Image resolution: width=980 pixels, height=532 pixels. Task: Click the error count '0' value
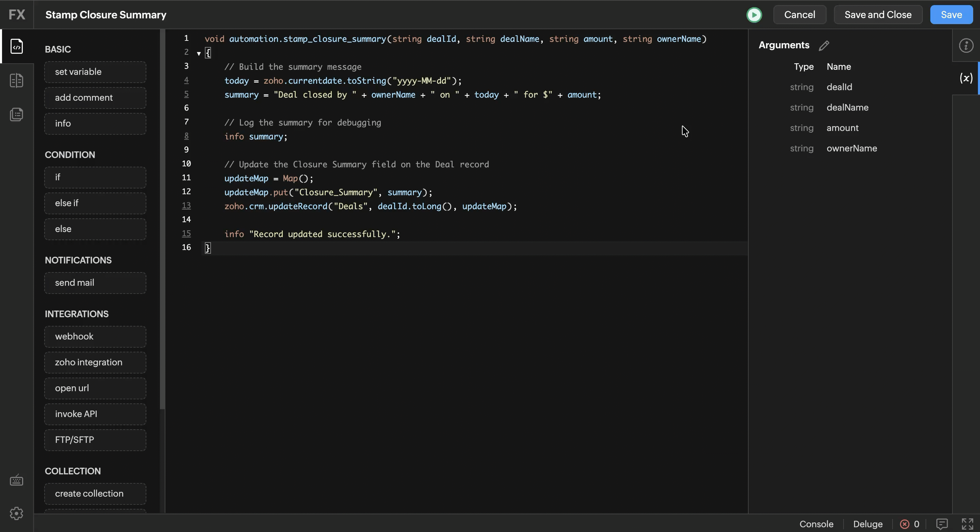click(x=916, y=524)
